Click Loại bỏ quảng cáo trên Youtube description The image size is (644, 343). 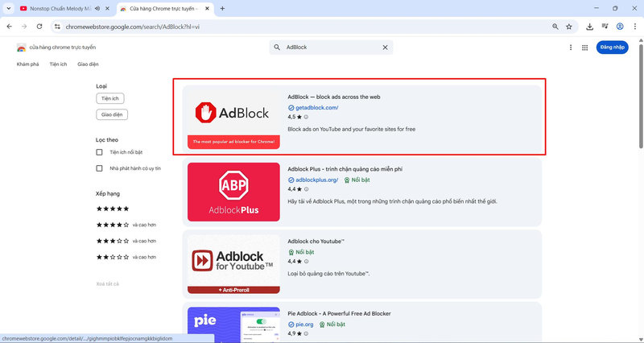pyautogui.click(x=328, y=274)
